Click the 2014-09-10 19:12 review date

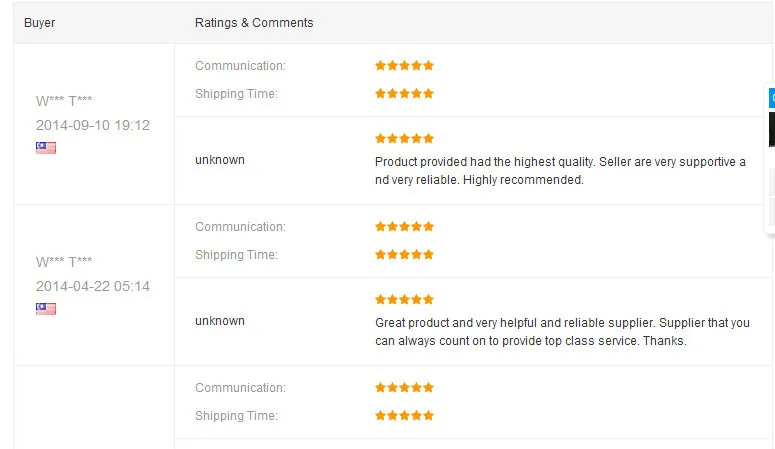pos(93,126)
